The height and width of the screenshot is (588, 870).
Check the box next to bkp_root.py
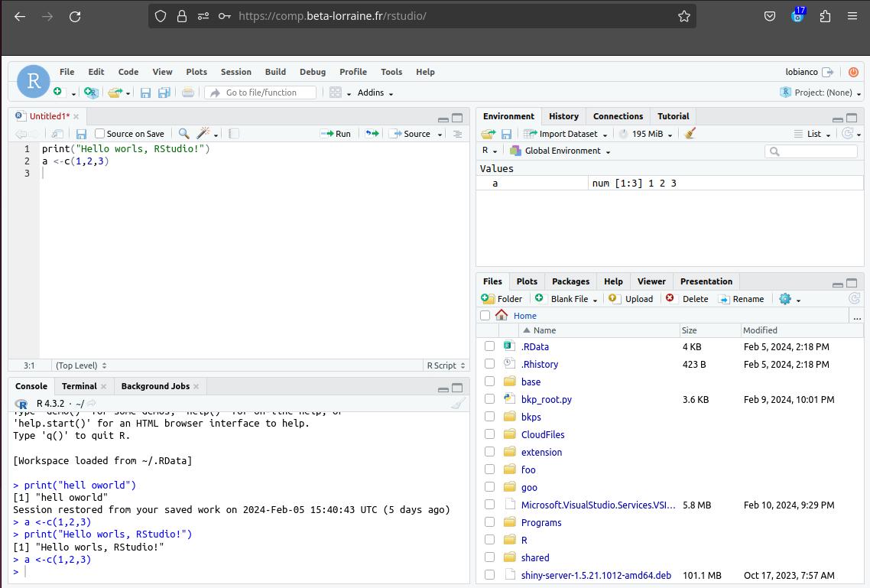489,399
